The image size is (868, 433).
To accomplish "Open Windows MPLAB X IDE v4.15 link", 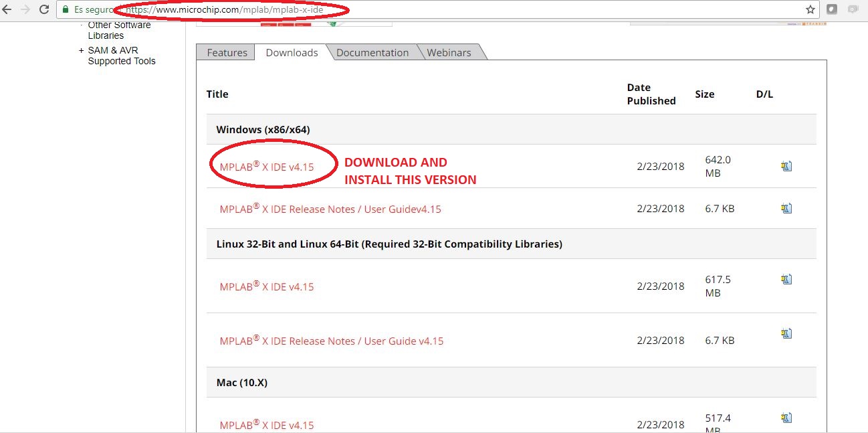I will pyautogui.click(x=266, y=167).
